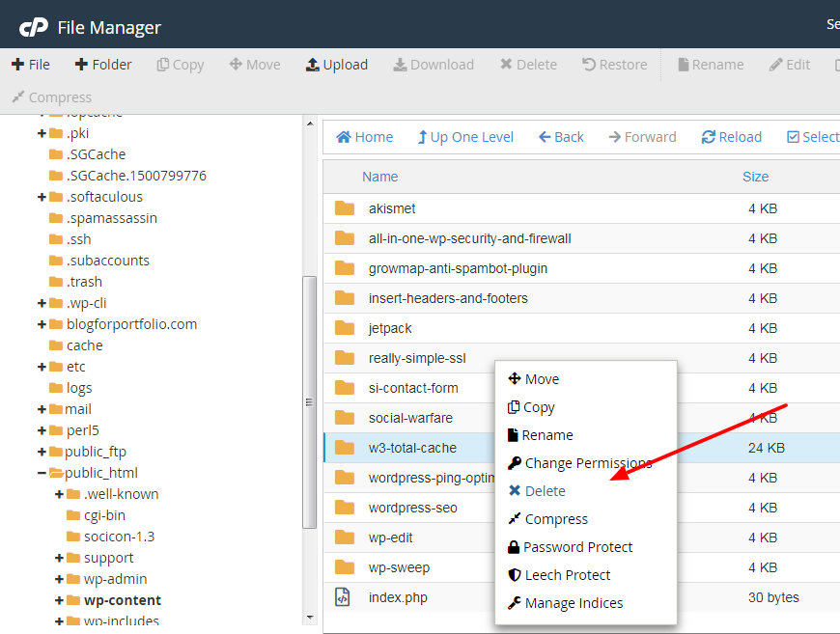Click the Edit toolbar button
Image resolution: width=840 pixels, height=634 pixels.
790,65
